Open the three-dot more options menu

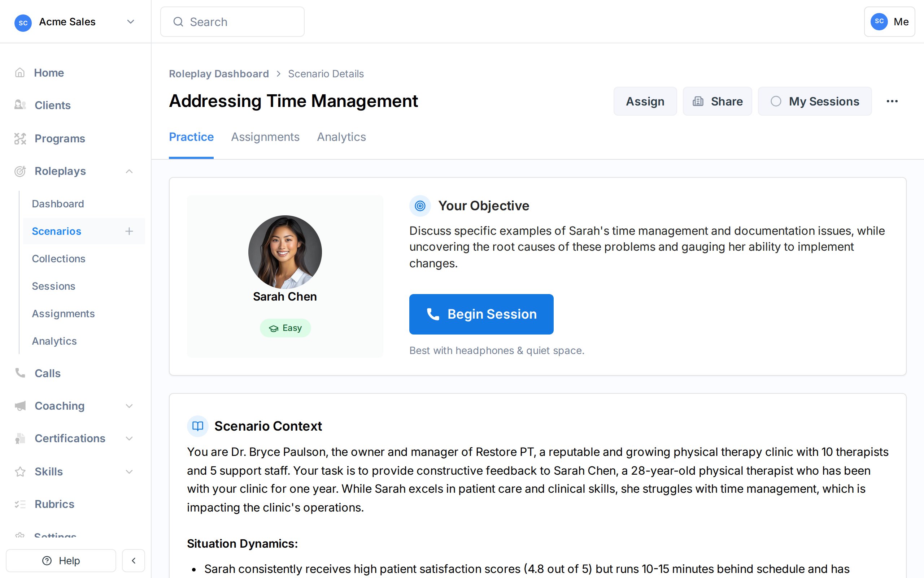[892, 101]
